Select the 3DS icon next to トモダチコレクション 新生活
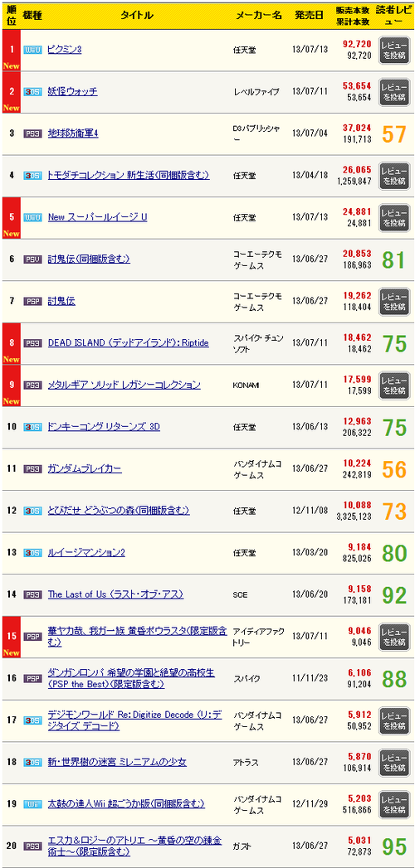Image resolution: width=415 pixels, height=868 pixels. [x=32, y=176]
